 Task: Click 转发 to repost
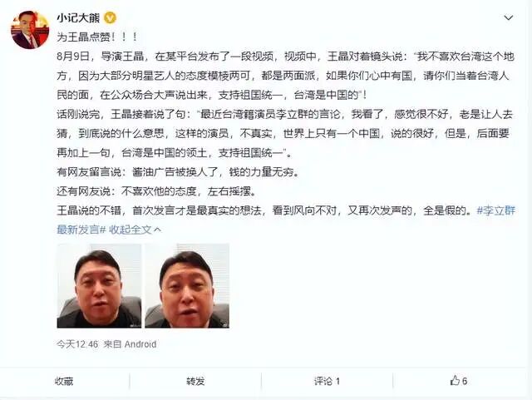click(195, 382)
